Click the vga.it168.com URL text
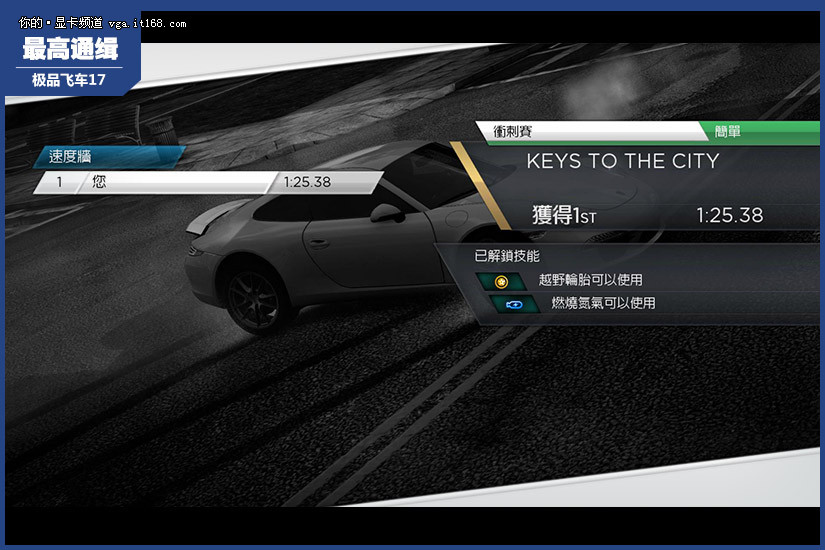 tap(147, 24)
